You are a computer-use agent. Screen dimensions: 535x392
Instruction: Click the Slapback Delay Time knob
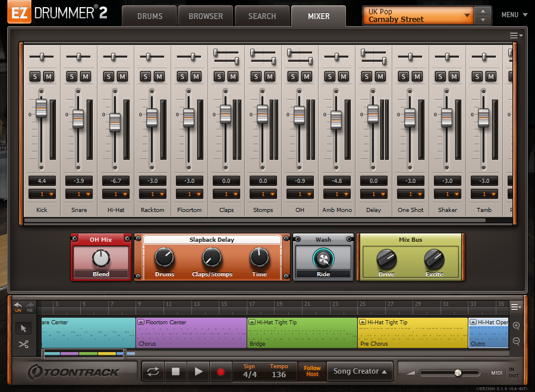(x=259, y=257)
